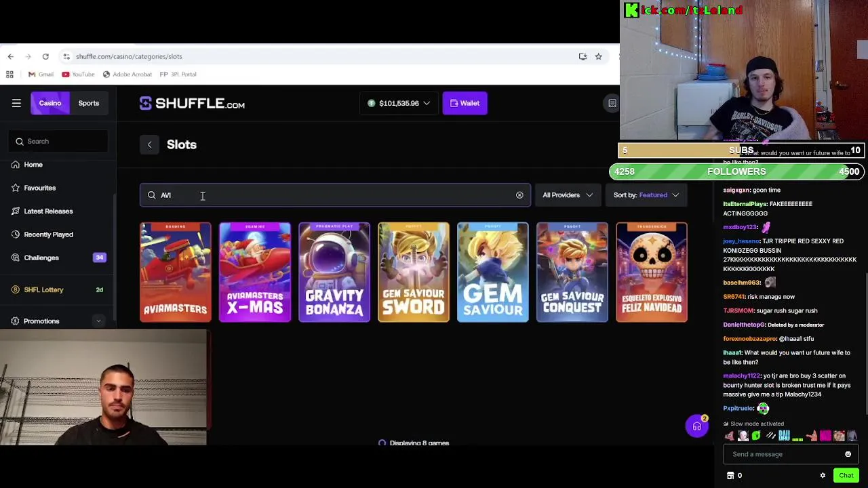Open the Sort by Featured dropdown

point(646,195)
